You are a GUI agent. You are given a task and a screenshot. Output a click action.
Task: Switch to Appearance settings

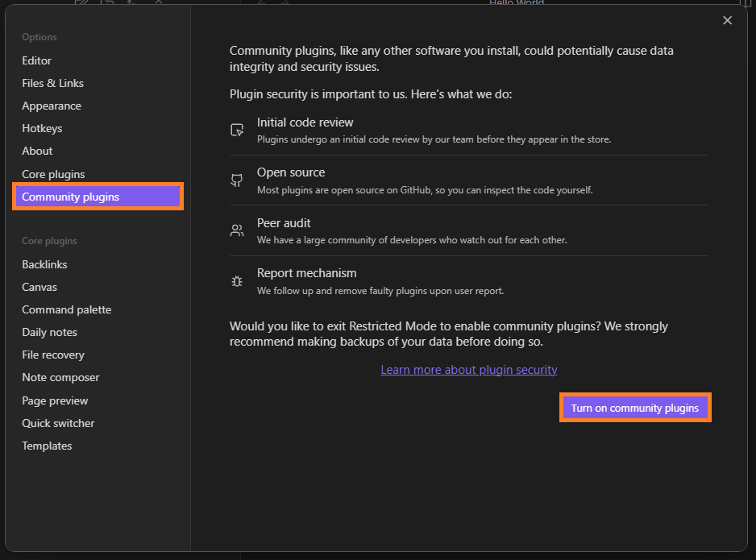click(51, 106)
